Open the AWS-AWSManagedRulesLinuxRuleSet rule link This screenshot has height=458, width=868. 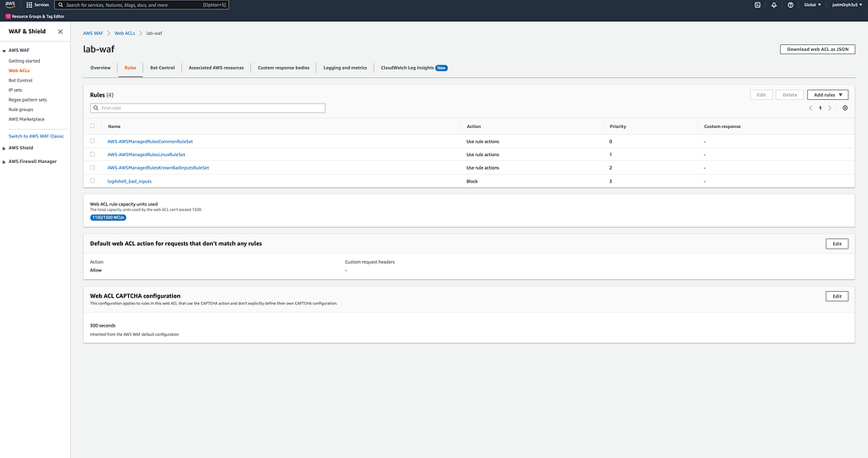coord(146,154)
